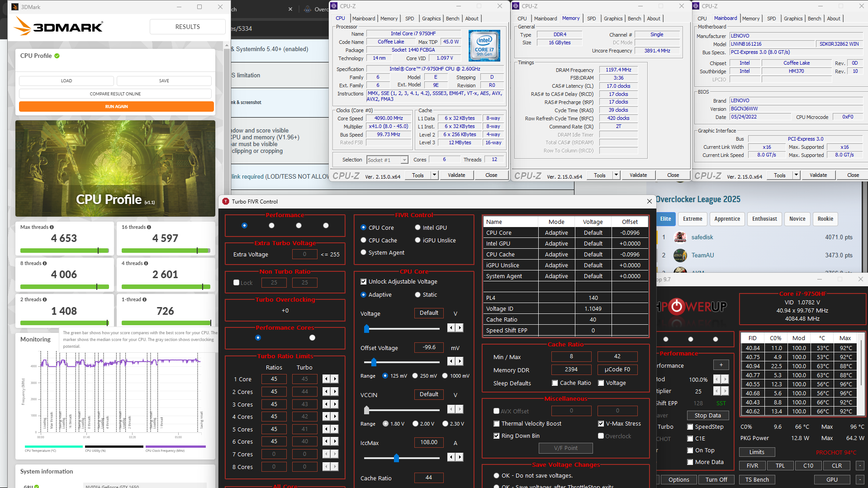Click the Cache Ratio Max input field
The image size is (868, 488).
617,356
